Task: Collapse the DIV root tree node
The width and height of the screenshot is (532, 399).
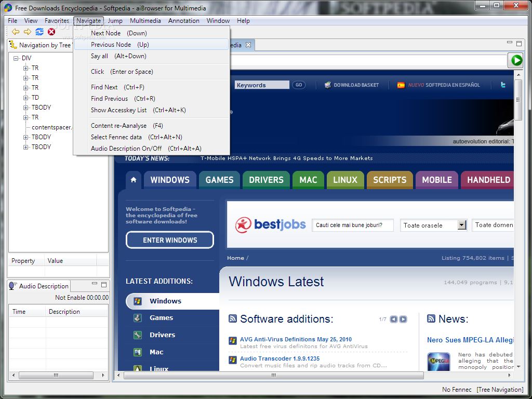Action: [x=16, y=58]
